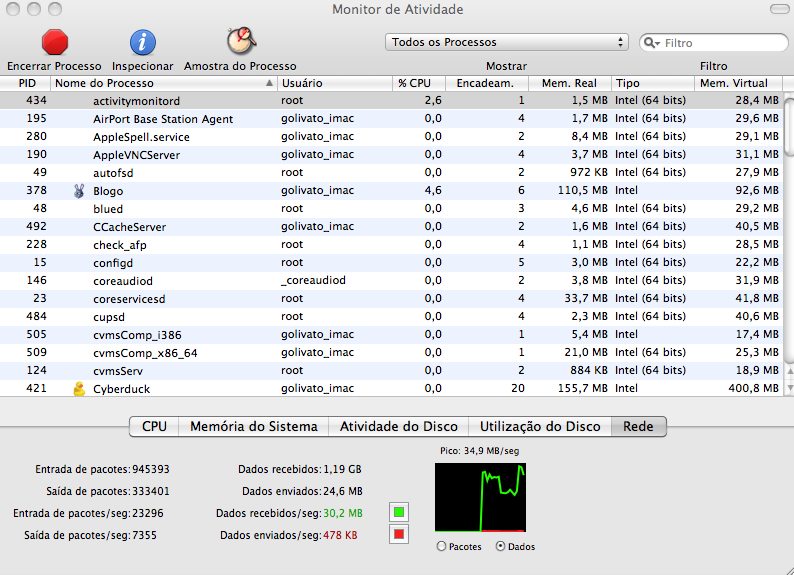
Task: Switch to the CPU tab
Action: (x=154, y=426)
